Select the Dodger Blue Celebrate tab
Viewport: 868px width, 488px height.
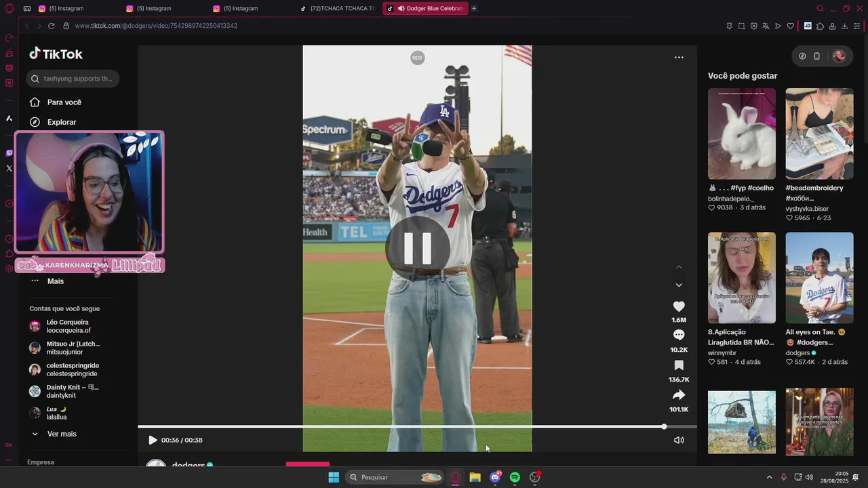425,8
